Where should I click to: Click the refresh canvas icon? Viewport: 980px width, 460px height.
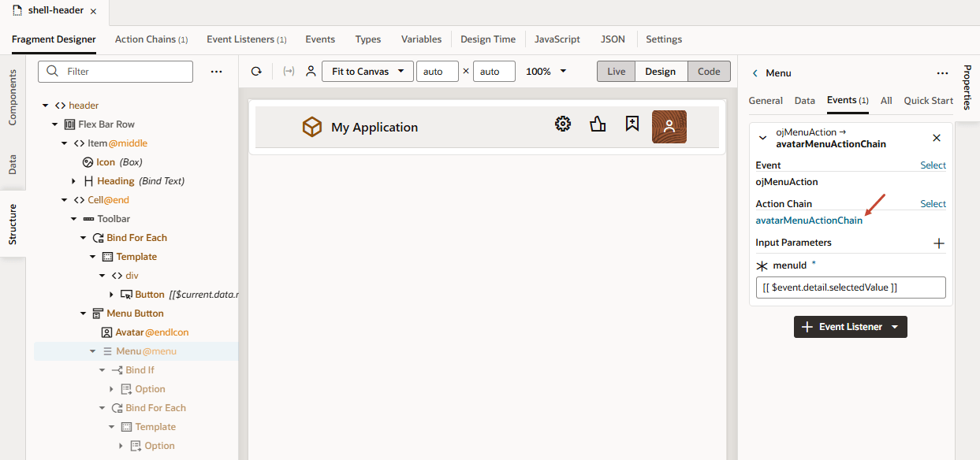[256, 71]
